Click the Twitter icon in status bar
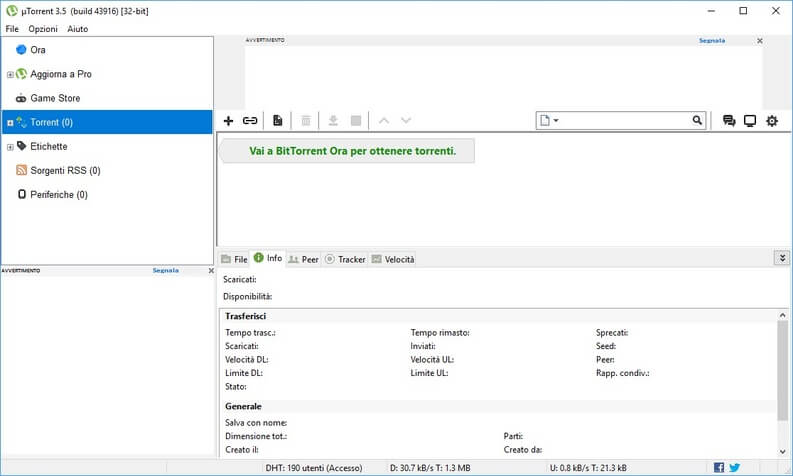Viewport: 793px width, 476px height. 734,467
